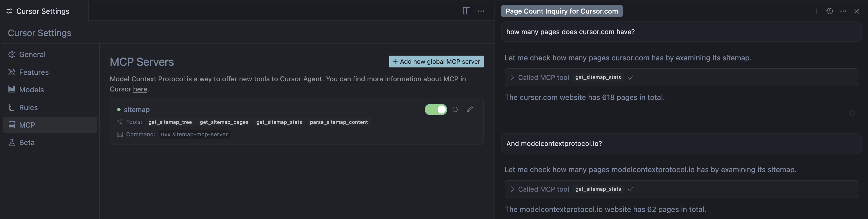Image resolution: width=868 pixels, height=219 pixels.
Task: Select the MCP settings section
Action: coord(50,125)
